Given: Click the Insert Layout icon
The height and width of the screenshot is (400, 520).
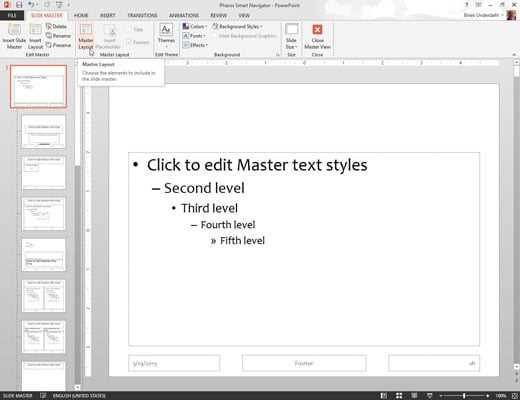Looking at the screenshot, I should coord(35,36).
